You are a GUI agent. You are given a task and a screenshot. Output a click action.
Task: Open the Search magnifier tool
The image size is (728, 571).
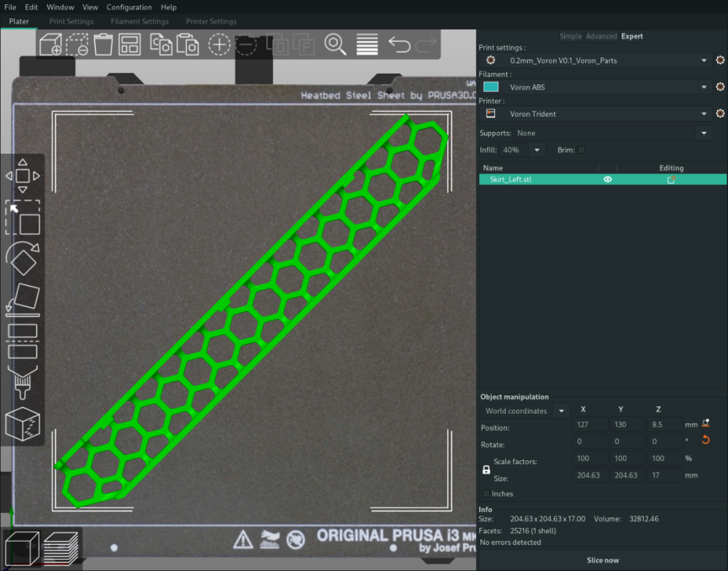coord(335,44)
